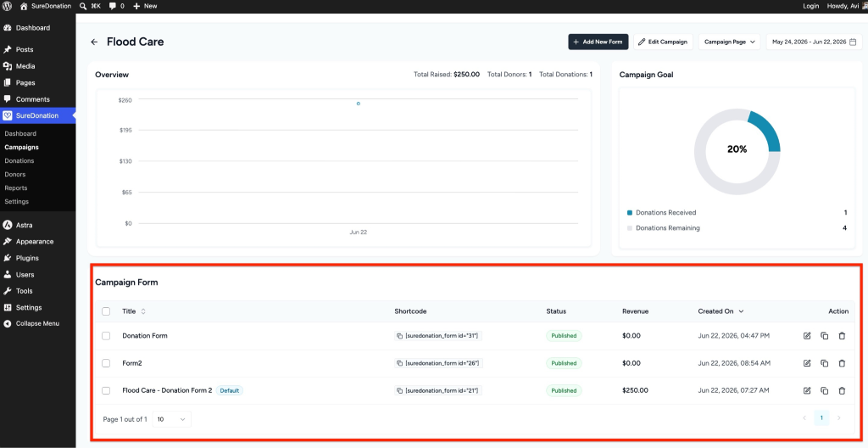Check the Form2 row checkbox
This screenshot has width=868, height=448.
[x=106, y=363]
